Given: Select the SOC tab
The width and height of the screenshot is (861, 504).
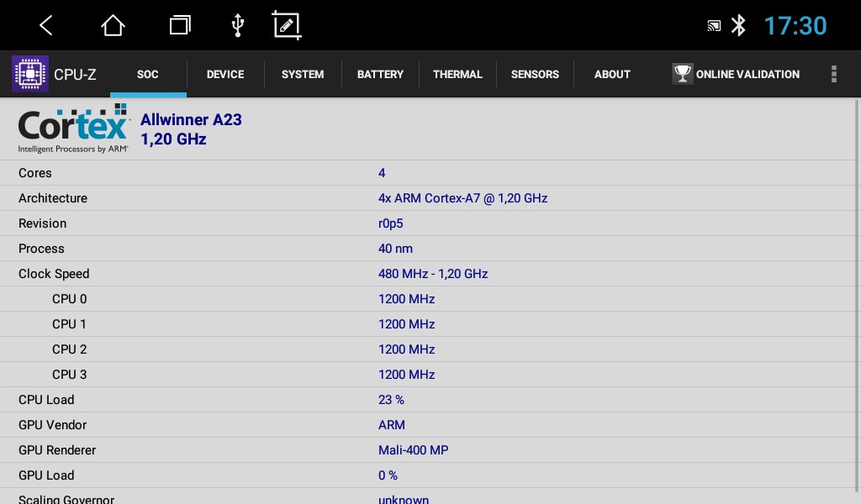Looking at the screenshot, I should [148, 74].
